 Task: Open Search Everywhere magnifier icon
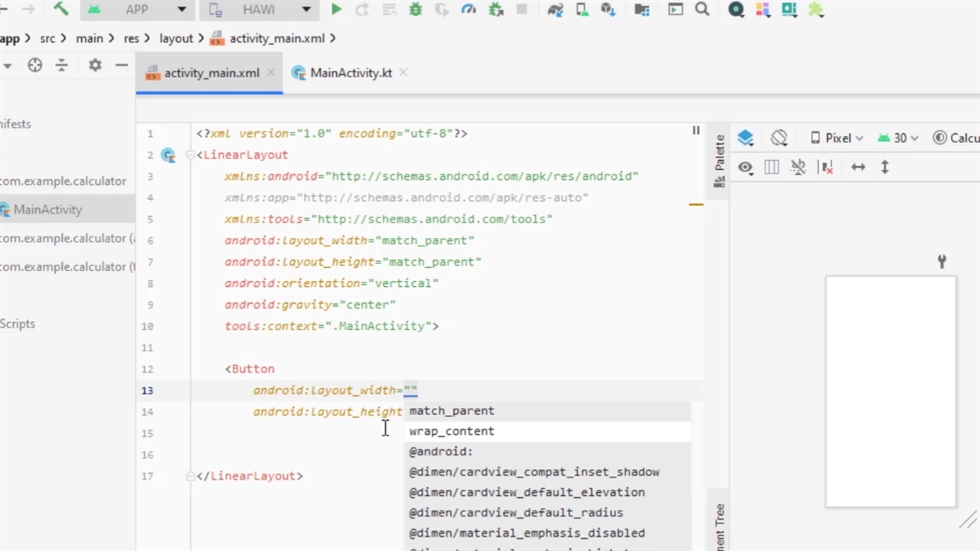point(701,10)
